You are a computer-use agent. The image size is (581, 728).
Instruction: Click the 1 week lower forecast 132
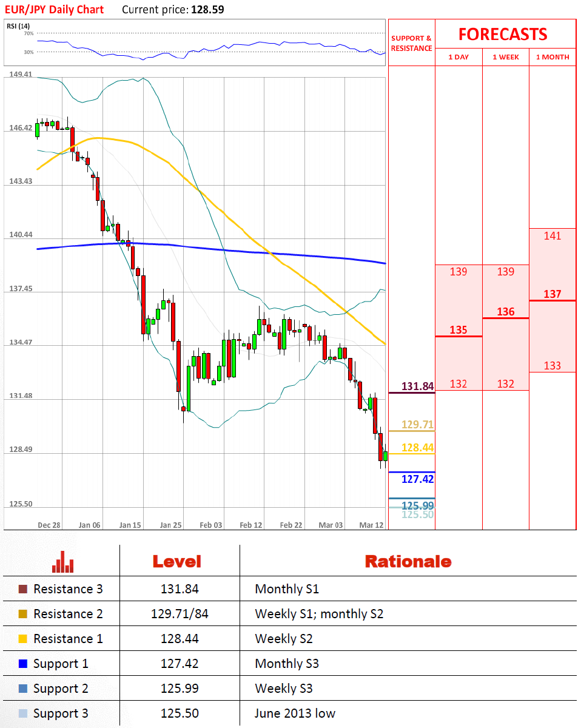pyautogui.click(x=505, y=384)
